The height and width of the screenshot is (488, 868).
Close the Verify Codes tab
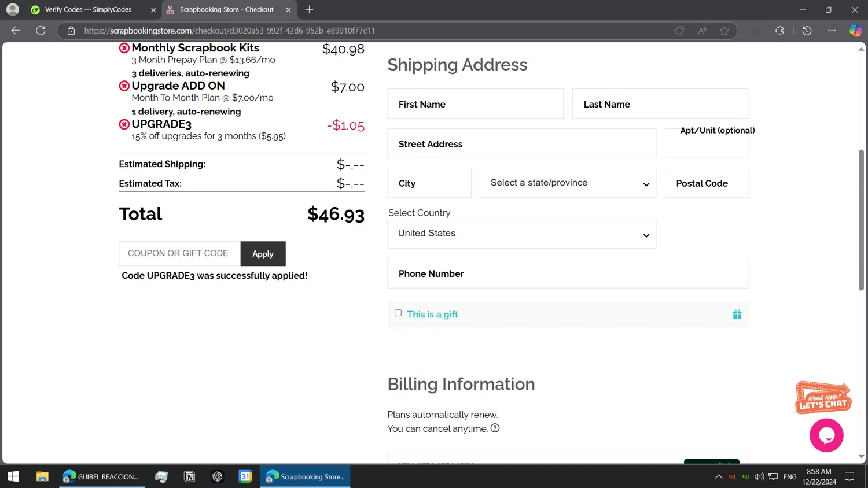click(x=153, y=10)
